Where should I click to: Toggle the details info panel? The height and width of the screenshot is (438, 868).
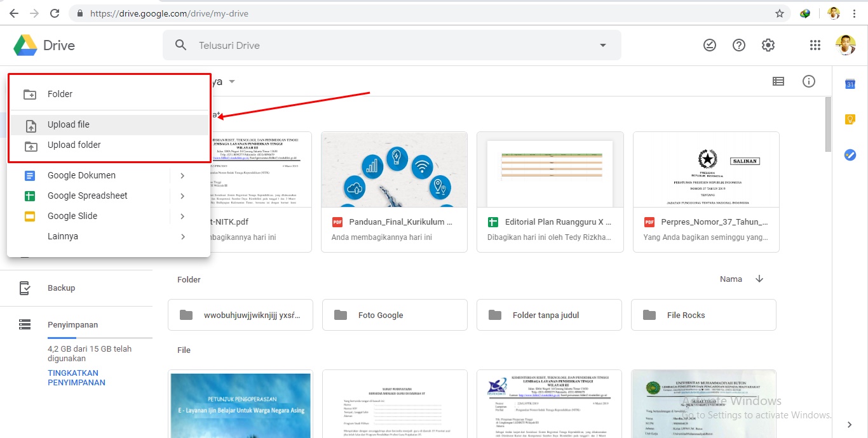tap(808, 81)
